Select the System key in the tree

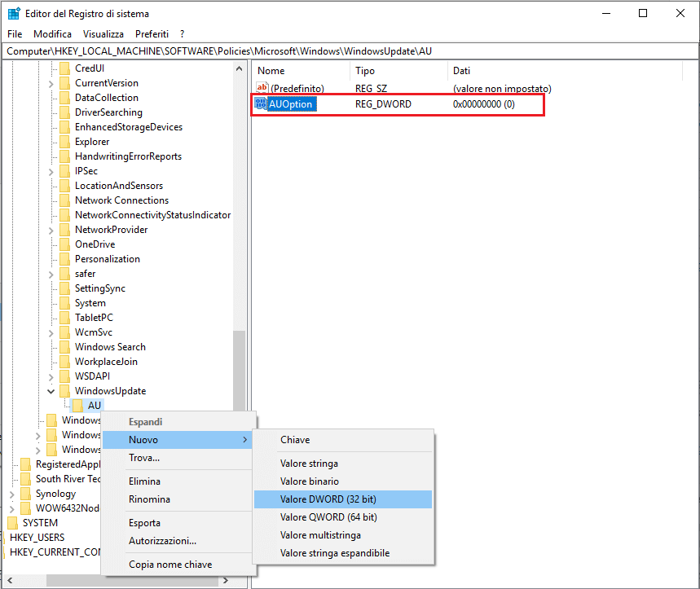(90, 303)
